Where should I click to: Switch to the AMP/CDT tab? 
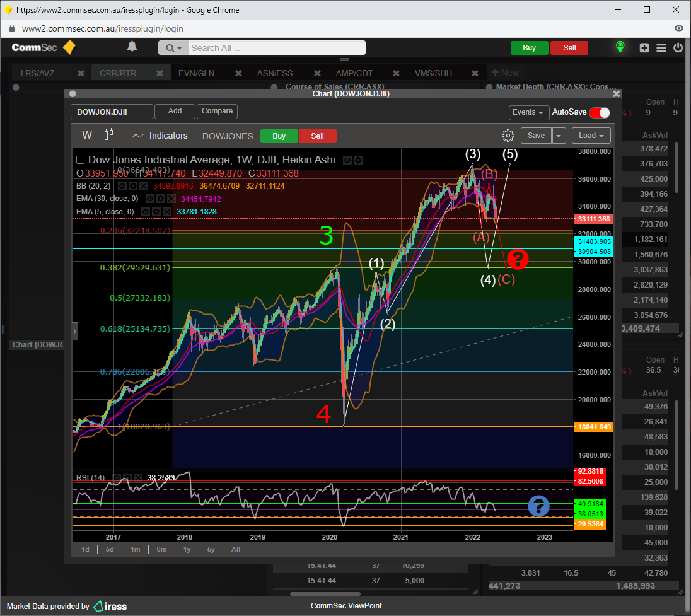[354, 73]
